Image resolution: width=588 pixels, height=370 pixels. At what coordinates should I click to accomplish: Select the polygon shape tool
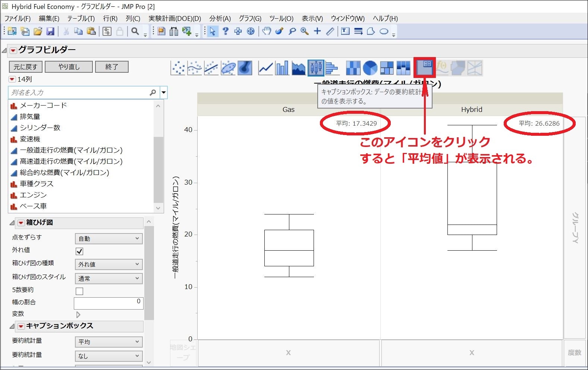click(x=371, y=31)
